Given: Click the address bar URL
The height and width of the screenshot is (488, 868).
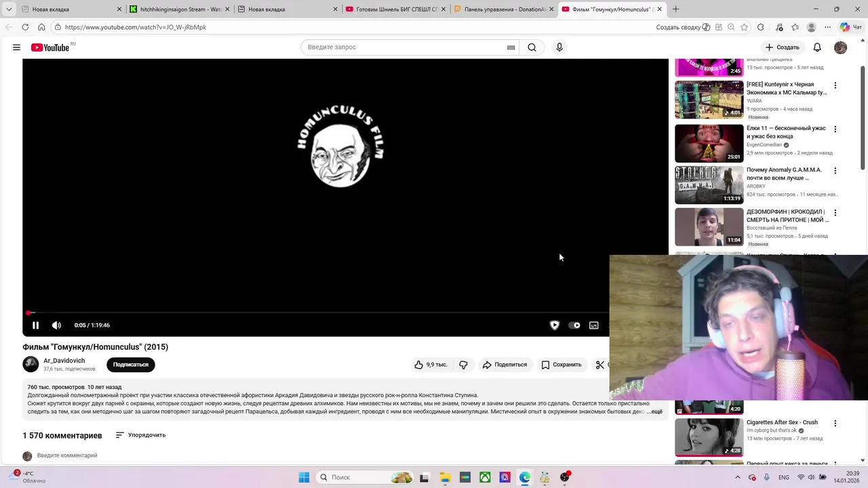Looking at the screenshot, I should click(x=136, y=27).
